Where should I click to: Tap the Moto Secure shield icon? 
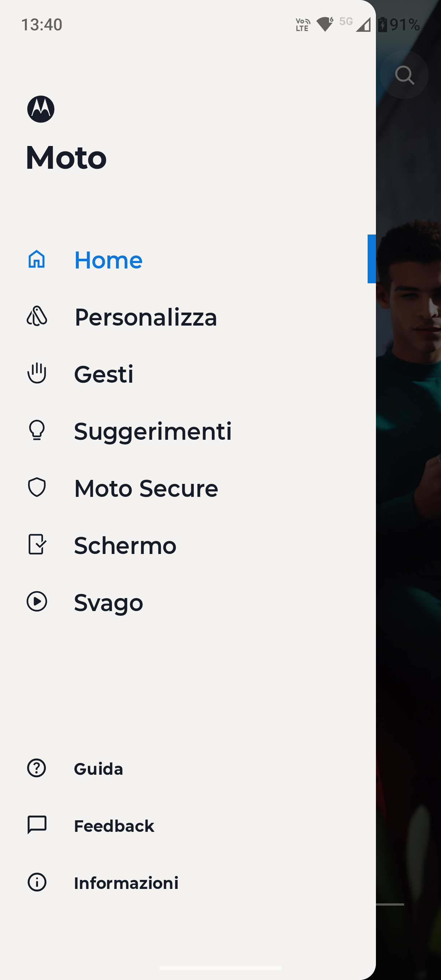click(x=37, y=487)
